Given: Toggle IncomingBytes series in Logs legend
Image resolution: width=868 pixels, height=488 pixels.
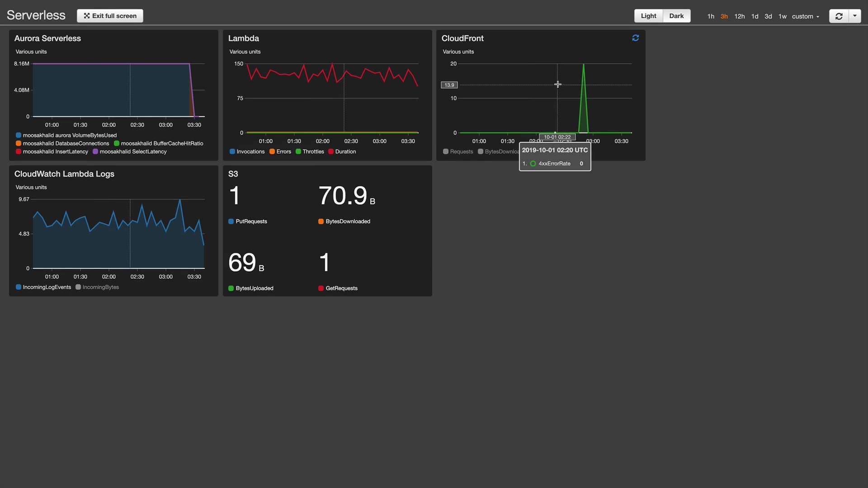Looking at the screenshot, I should click(100, 287).
